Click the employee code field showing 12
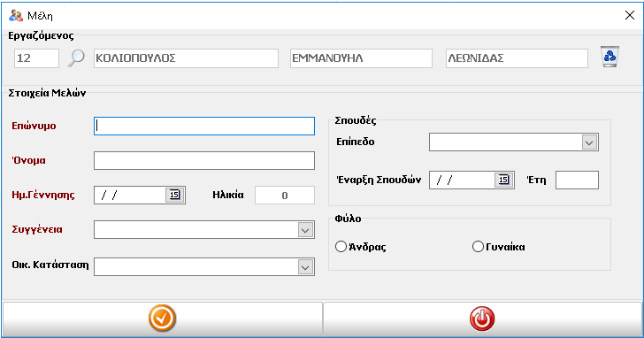 click(x=36, y=58)
